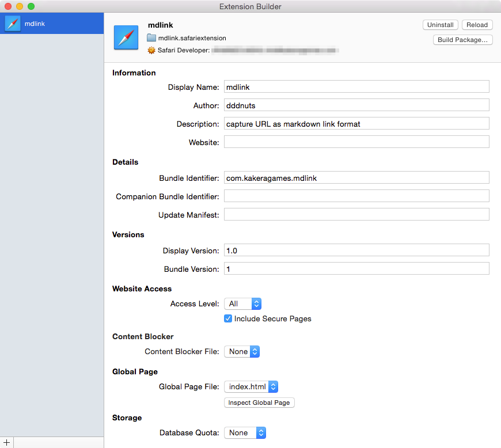
Task: Click Inspect Global Page
Action: tap(259, 403)
